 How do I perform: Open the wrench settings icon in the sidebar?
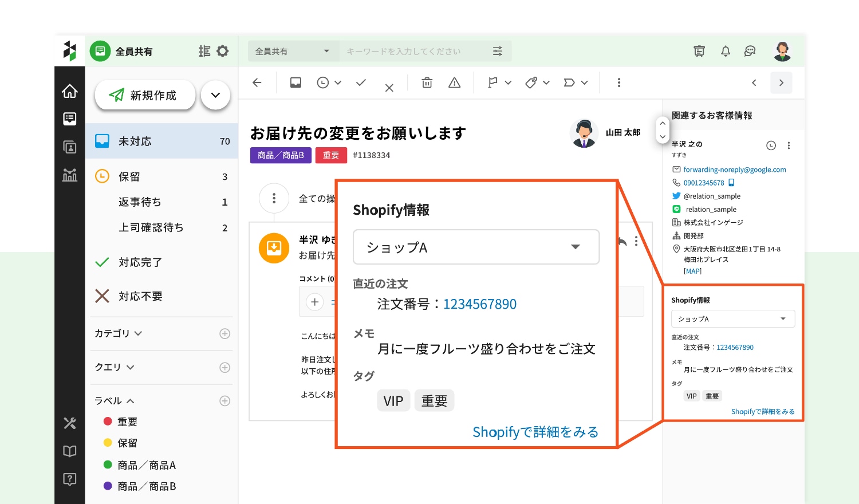pyautogui.click(x=69, y=423)
